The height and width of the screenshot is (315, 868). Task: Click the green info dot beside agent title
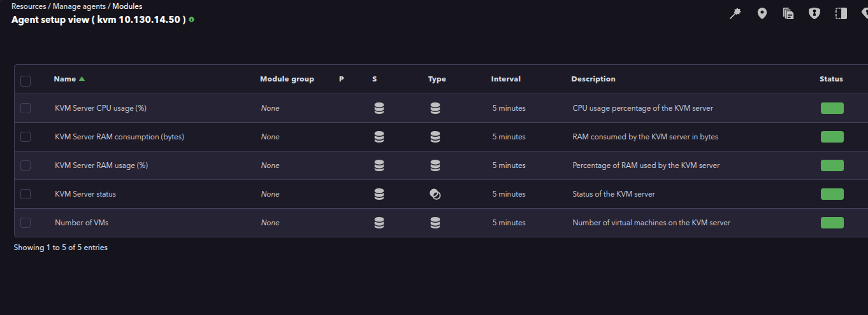[191, 20]
